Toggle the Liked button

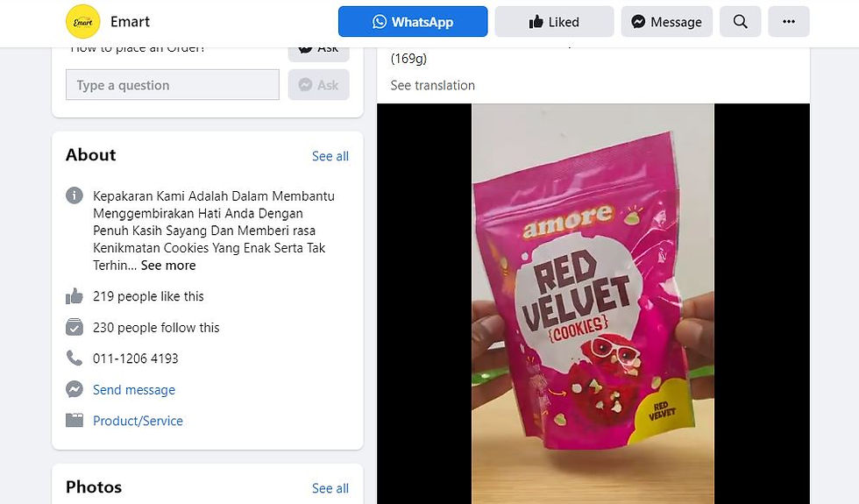554,21
